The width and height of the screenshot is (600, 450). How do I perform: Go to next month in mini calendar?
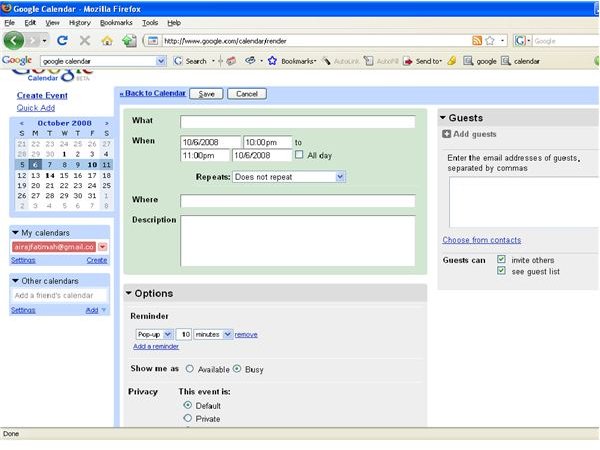tap(106, 123)
